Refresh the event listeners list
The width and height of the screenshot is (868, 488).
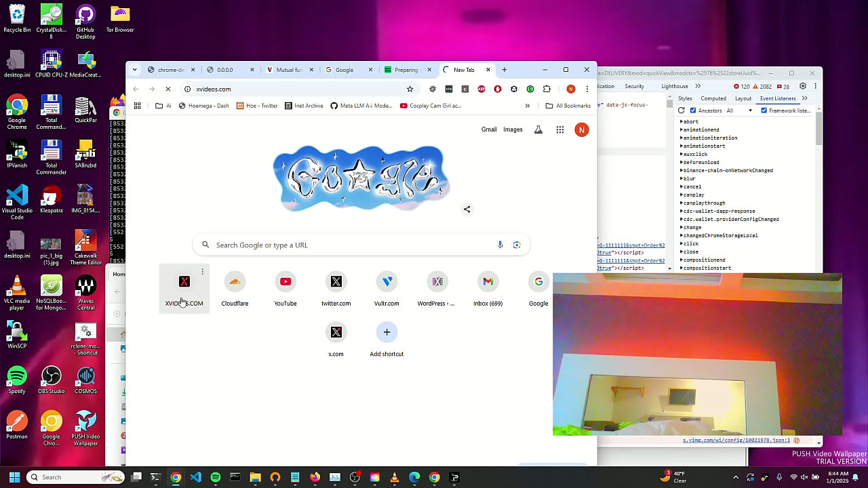pyautogui.click(x=682, y=110)
